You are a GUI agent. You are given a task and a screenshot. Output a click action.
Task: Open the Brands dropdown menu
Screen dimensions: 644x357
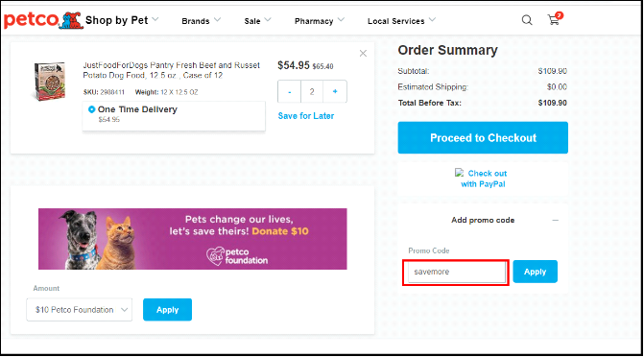202,20
